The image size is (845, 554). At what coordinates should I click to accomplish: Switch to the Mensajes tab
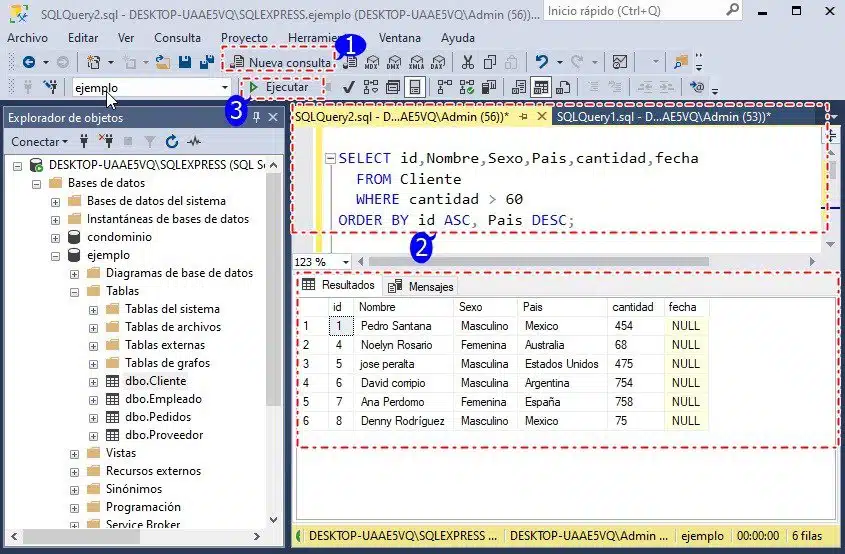(421, 286)
